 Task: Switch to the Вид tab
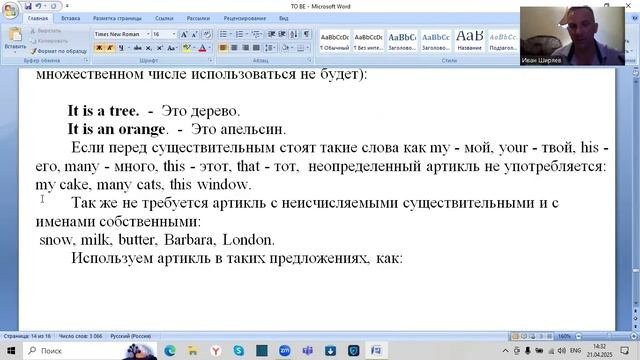pyautogui.click(x=284, y=18)
